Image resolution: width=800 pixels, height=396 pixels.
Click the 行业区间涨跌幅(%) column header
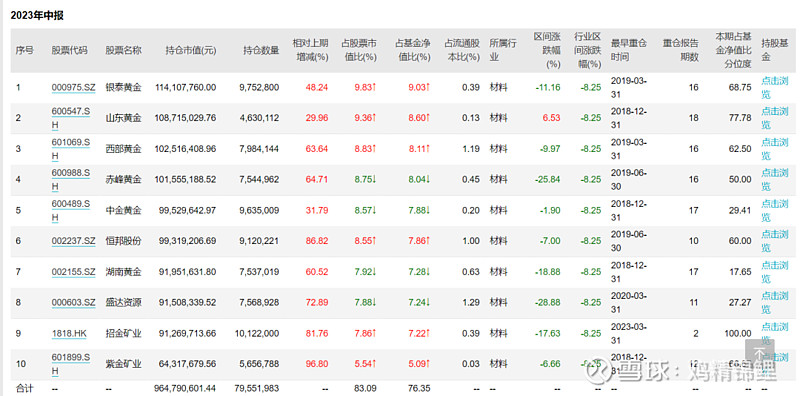(587, 50)
